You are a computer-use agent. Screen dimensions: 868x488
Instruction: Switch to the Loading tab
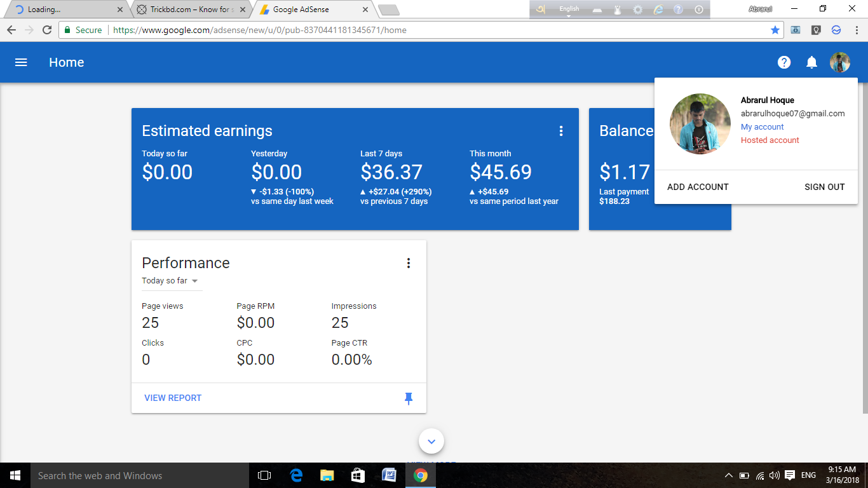64,10
